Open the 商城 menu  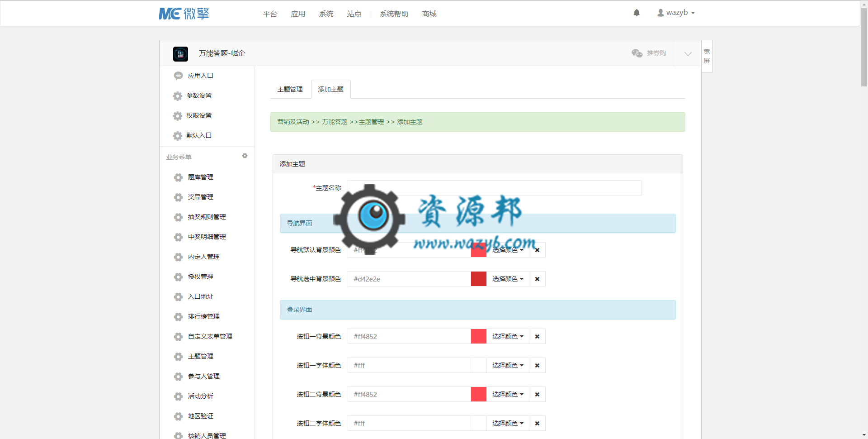(429, 14)
